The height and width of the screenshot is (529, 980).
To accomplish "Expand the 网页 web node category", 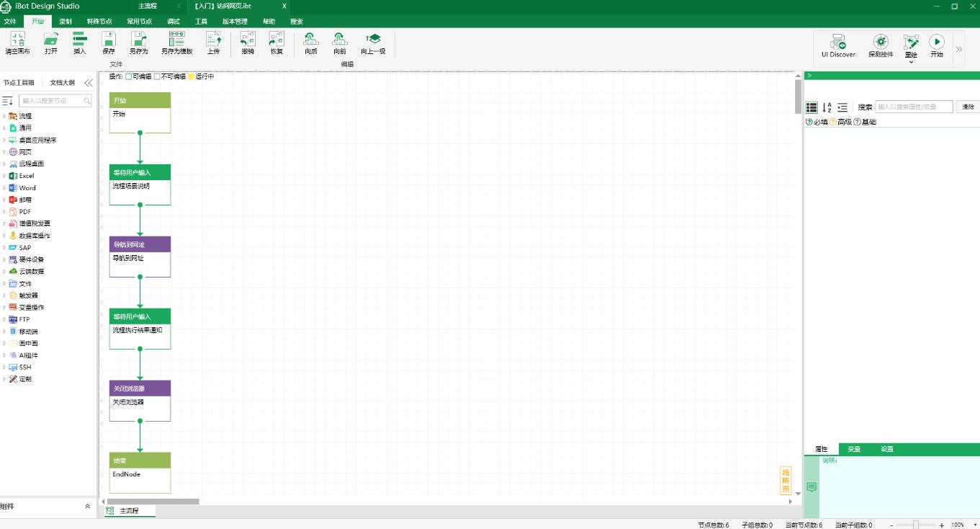I will 4,152.
